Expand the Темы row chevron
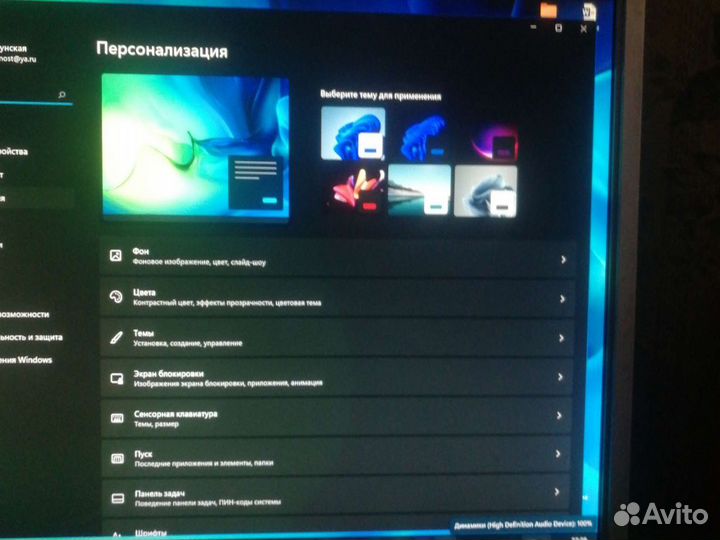 [561, 338]
